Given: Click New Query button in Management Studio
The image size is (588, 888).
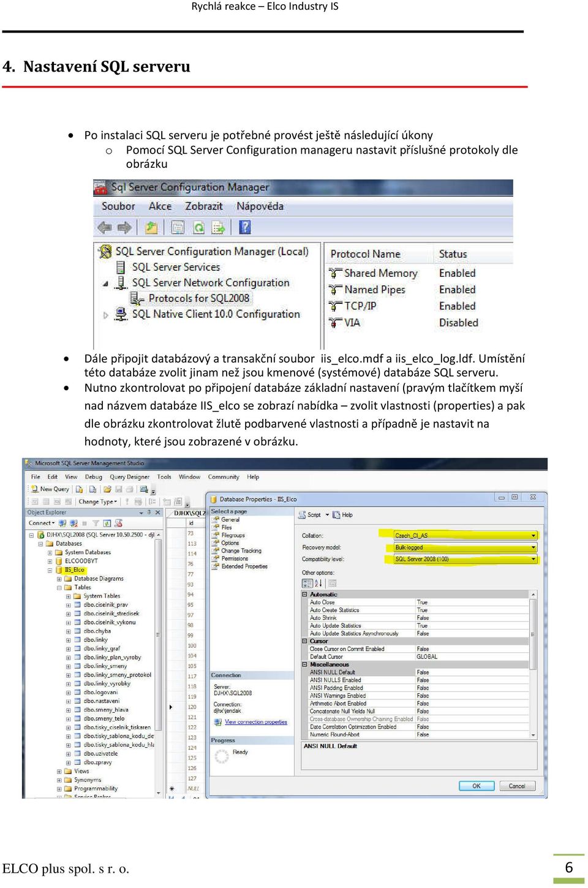Looking at the screenshot, I should point(50,489).
